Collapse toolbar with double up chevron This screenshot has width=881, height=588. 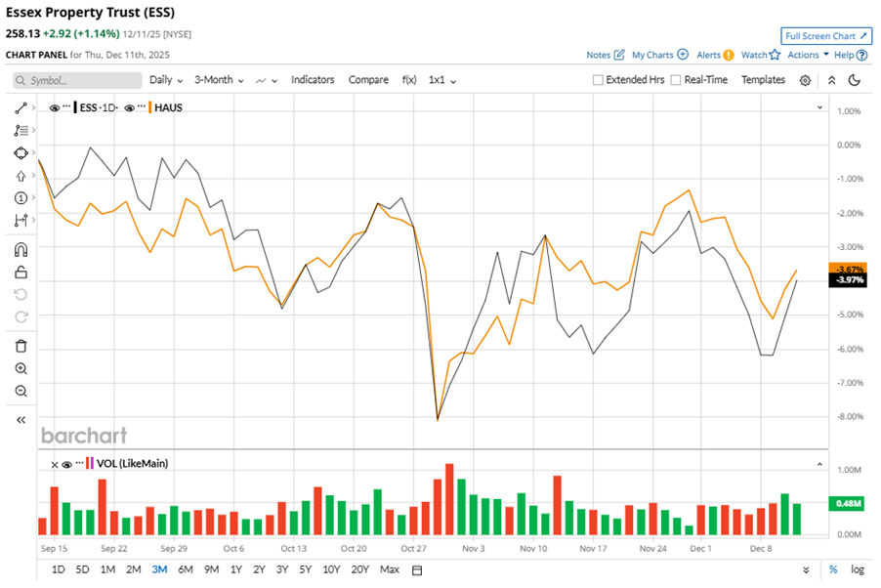tap(831, 80)
